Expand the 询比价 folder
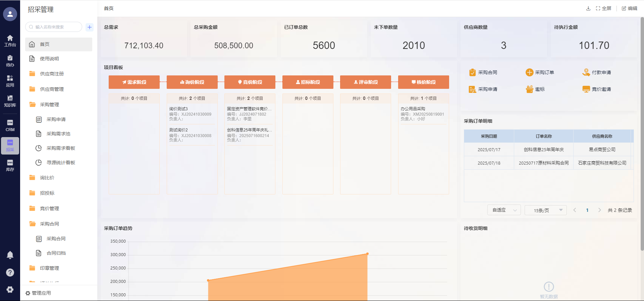Viewport: 644px width, 301px height. (x=47, y=178)
